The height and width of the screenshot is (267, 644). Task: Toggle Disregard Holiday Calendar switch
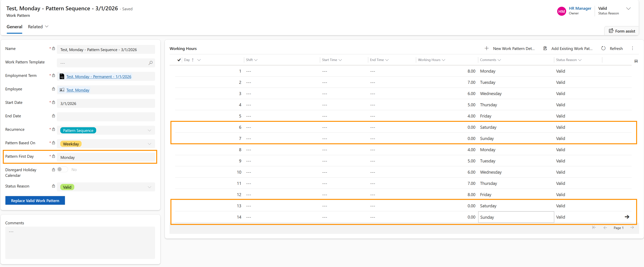tap(62, 170)
